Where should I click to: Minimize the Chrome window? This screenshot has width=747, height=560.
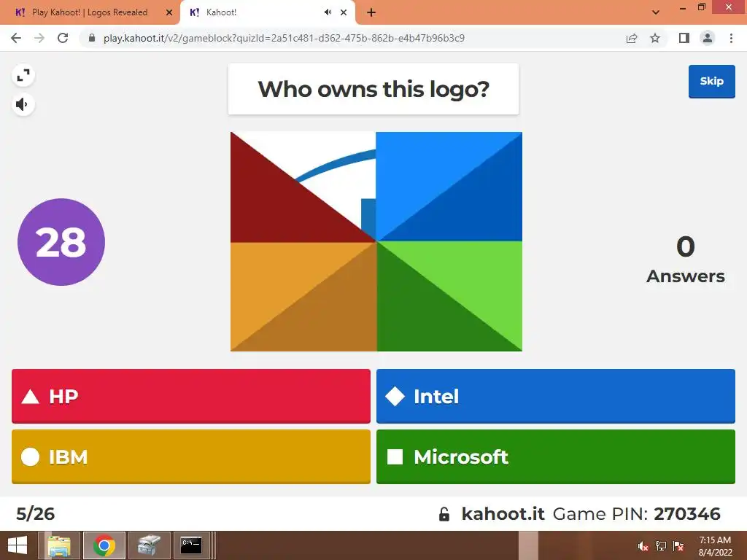[x=683, y=7]
